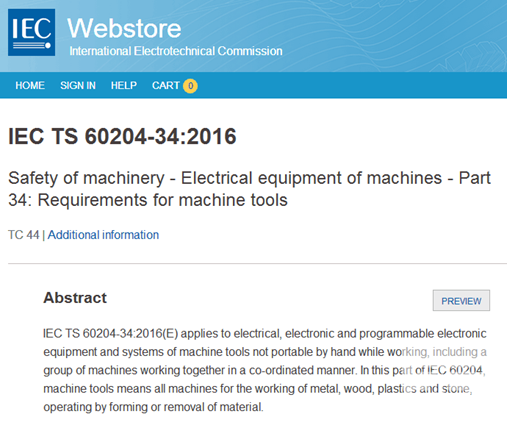
Task: Click the Abstract section heading
Action: [x=75, y=298]
